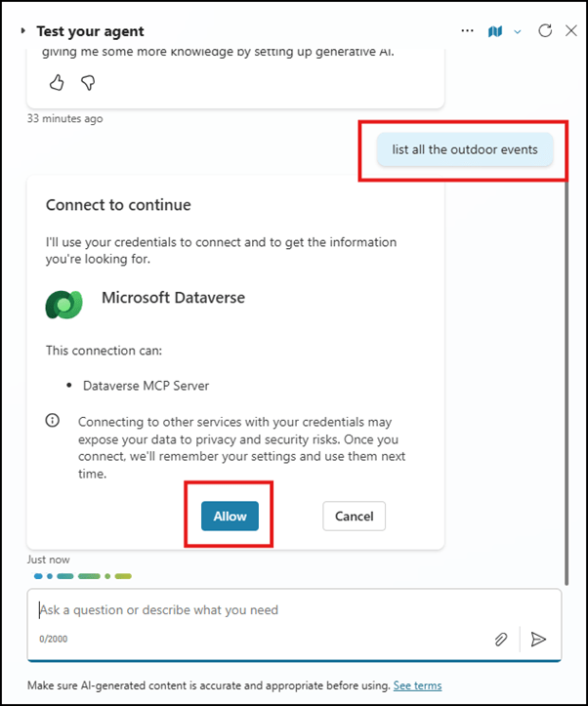Click the attach file paperclip icon
The image size is (588, 706).
click(x=501, y=639)
